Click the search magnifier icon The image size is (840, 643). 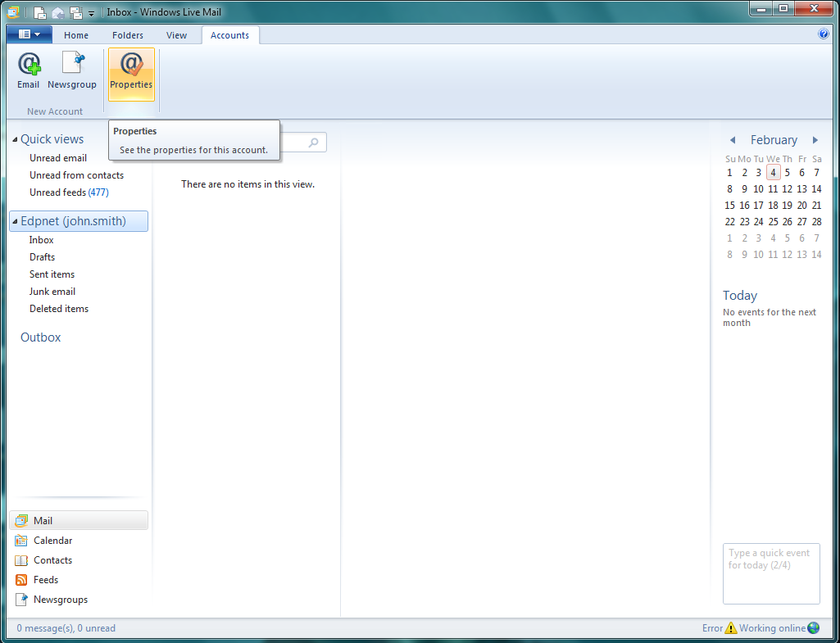click(313, 143)
